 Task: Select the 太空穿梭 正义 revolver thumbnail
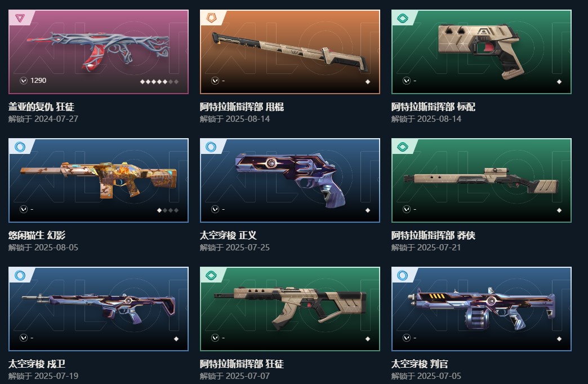tap(290, 180)
